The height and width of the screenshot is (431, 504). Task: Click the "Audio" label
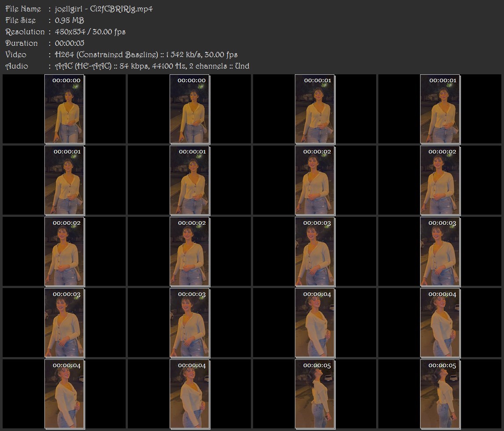pos(17,66)
